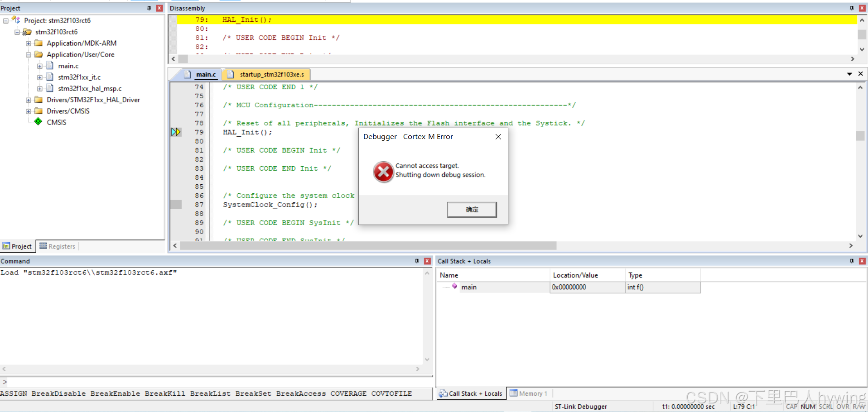This screenshot has width=868, height=412.
Task: Click the L:79 C:1 status indicator
Action: pos(744,407)
